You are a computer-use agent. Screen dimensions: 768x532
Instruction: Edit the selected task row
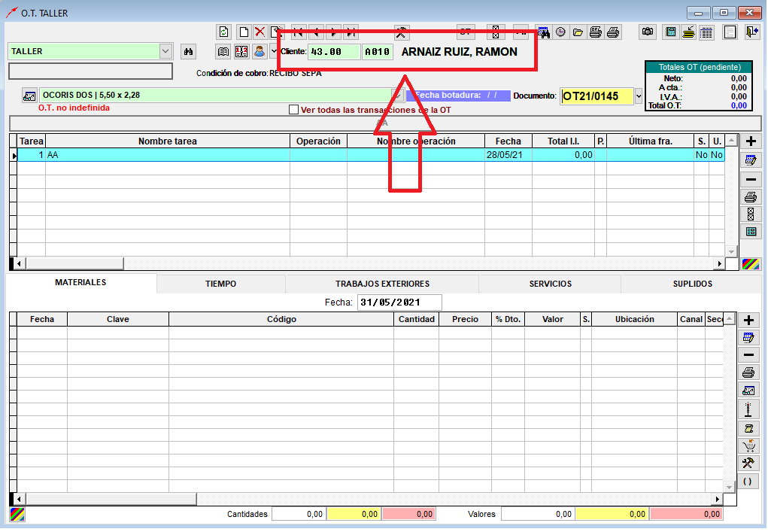tap(751, 160)
